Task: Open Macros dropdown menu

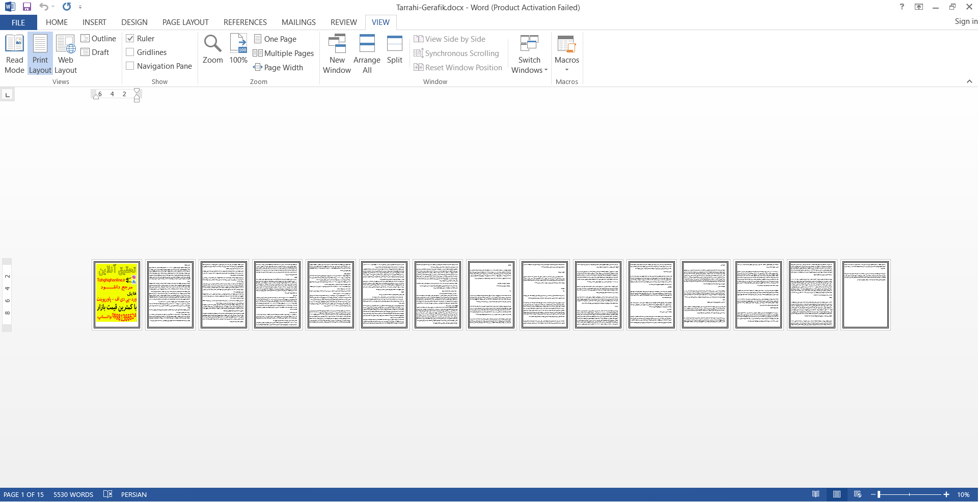Action: point(567,54)
